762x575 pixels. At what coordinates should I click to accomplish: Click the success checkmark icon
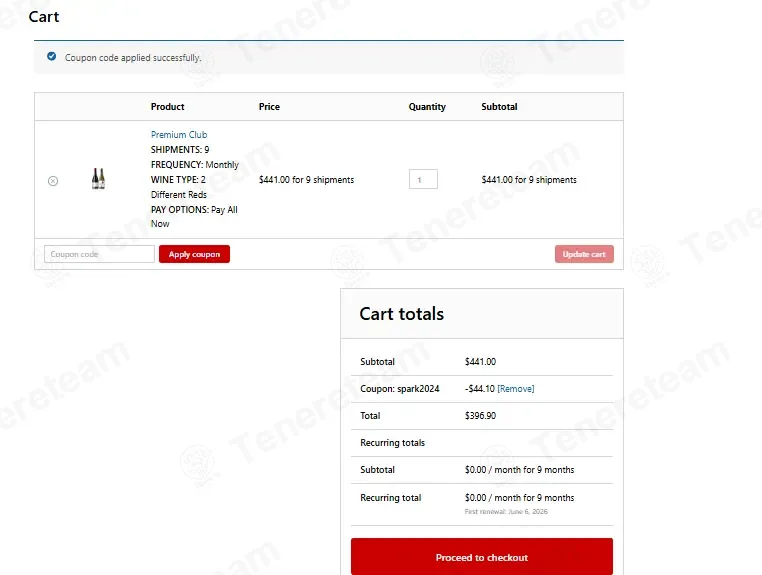52,56
